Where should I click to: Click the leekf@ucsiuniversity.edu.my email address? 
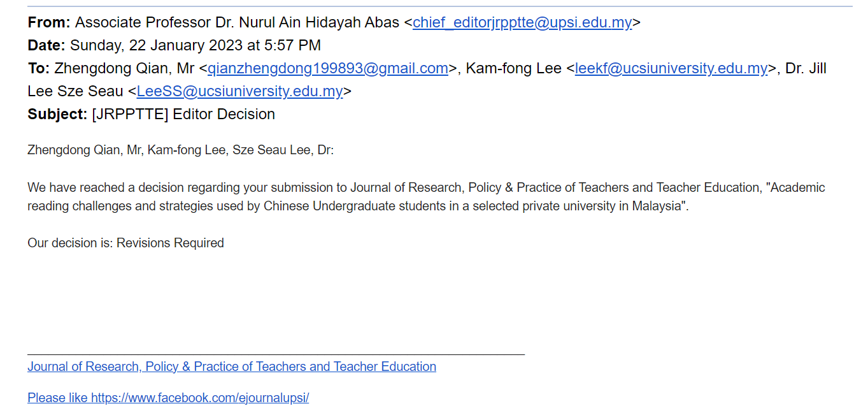point(671,68)
